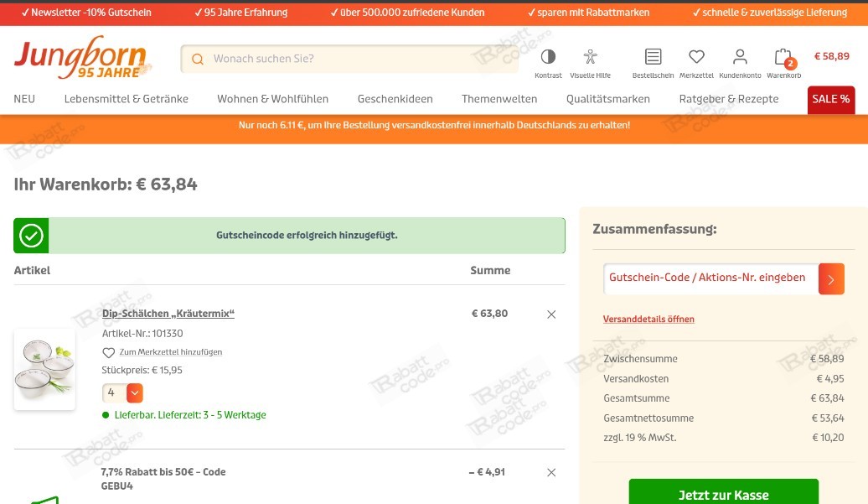Image resolution: width=868 pixels, height=504 pixels.
Task: Click the red SALE % badge
Action: 830,99
